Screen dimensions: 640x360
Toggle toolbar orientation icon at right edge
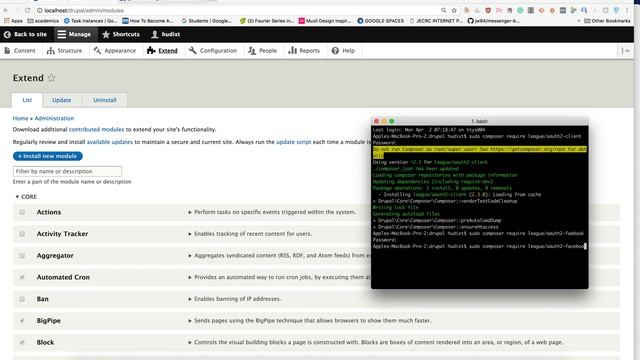(625, 51)
